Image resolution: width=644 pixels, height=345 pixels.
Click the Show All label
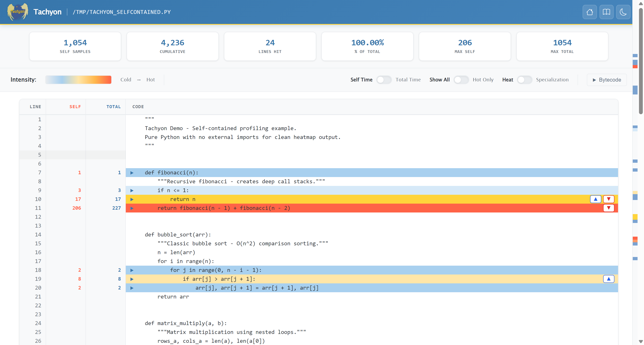tap(440, 80)
